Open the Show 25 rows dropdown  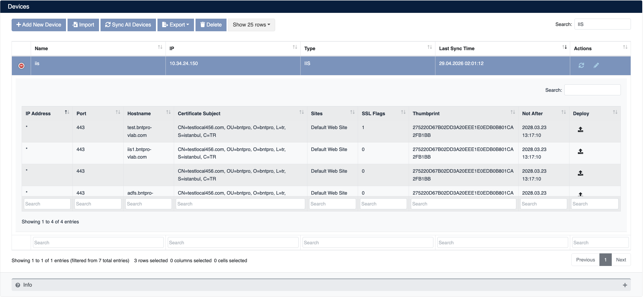251,25
